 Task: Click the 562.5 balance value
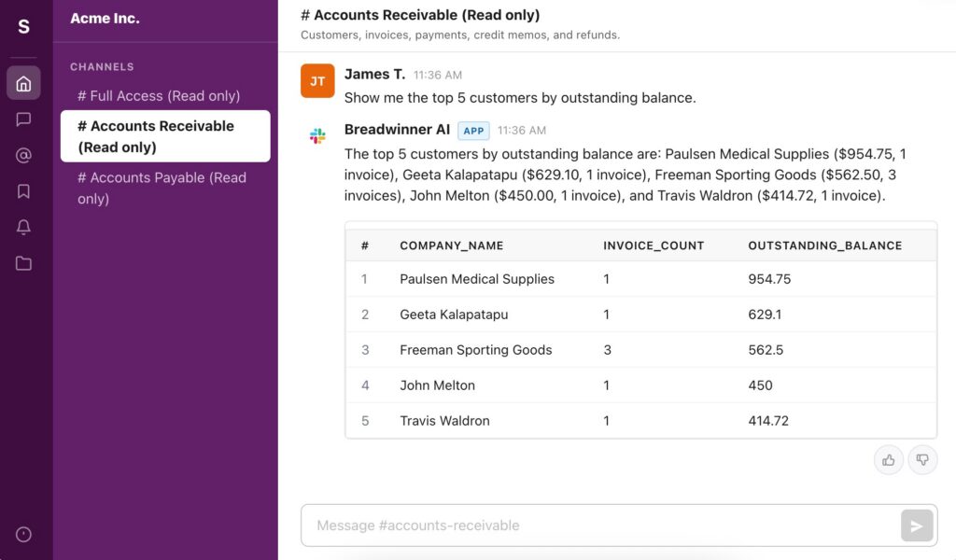click(x=766, y=350)
